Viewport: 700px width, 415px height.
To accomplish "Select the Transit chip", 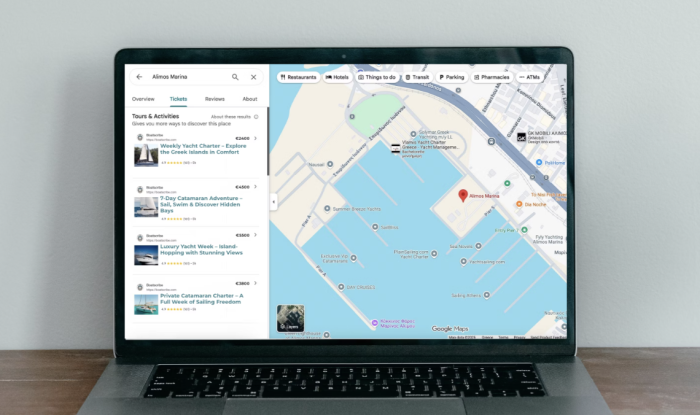I will click(417, 77).
